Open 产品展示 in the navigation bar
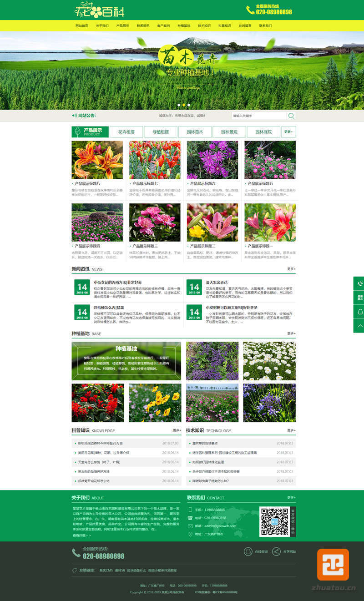364x601 pixels. click(x=122, y=26)
